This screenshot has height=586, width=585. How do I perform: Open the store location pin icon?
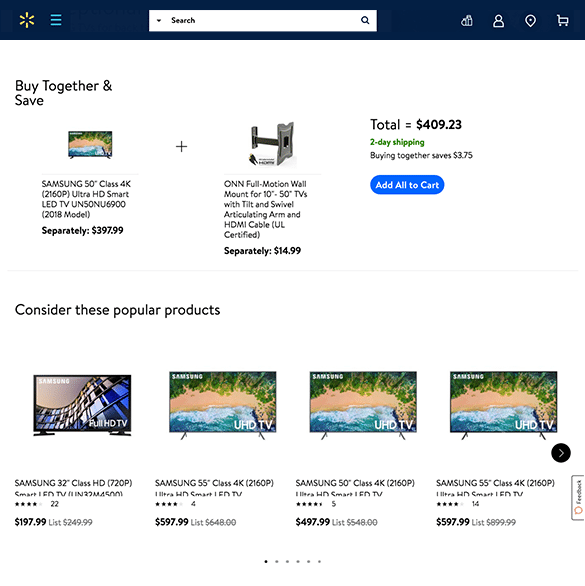click(x=530, y=21)
